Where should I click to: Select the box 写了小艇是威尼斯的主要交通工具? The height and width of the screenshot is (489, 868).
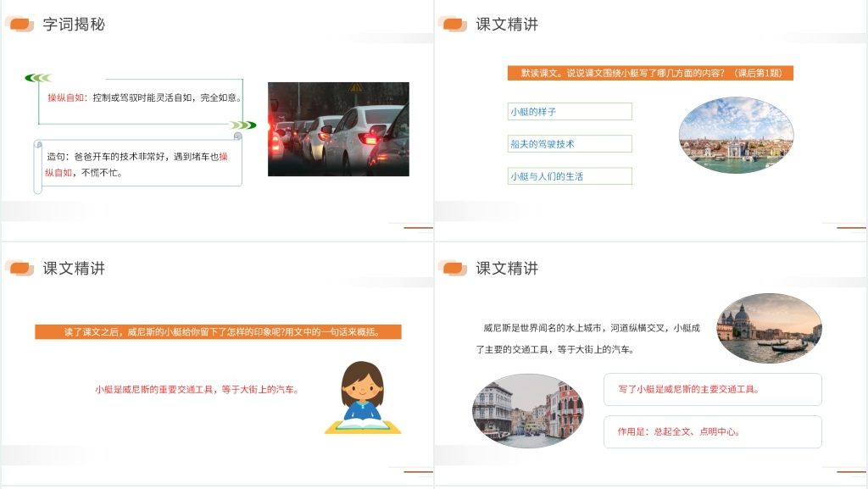point(712,390)
